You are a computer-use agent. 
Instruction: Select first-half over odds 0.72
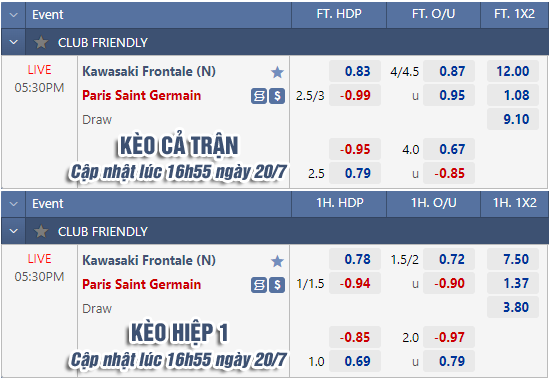pos(449,259)
